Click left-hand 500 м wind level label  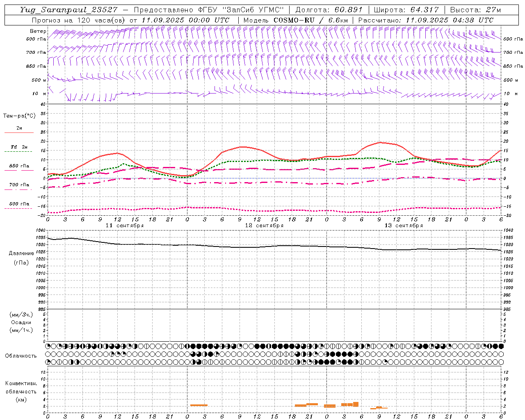(39, 80)
